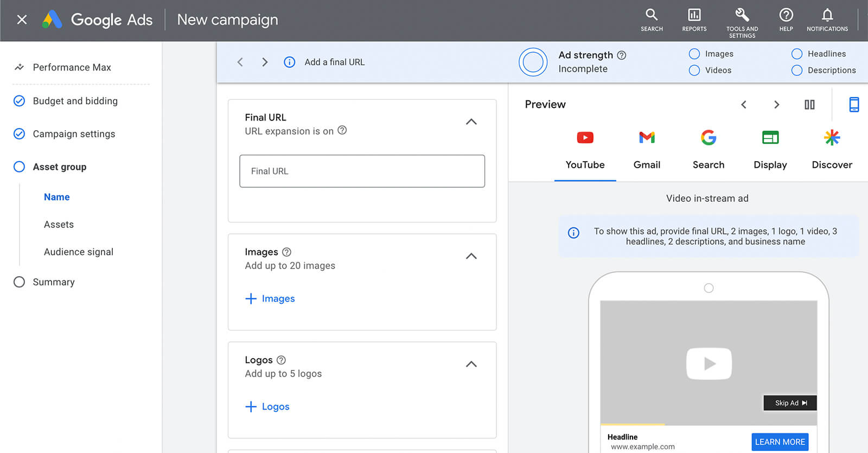This screenshot has width=868, height=453.
Task: Switch to the YouTube preview tab
Action: click(585, 150)
